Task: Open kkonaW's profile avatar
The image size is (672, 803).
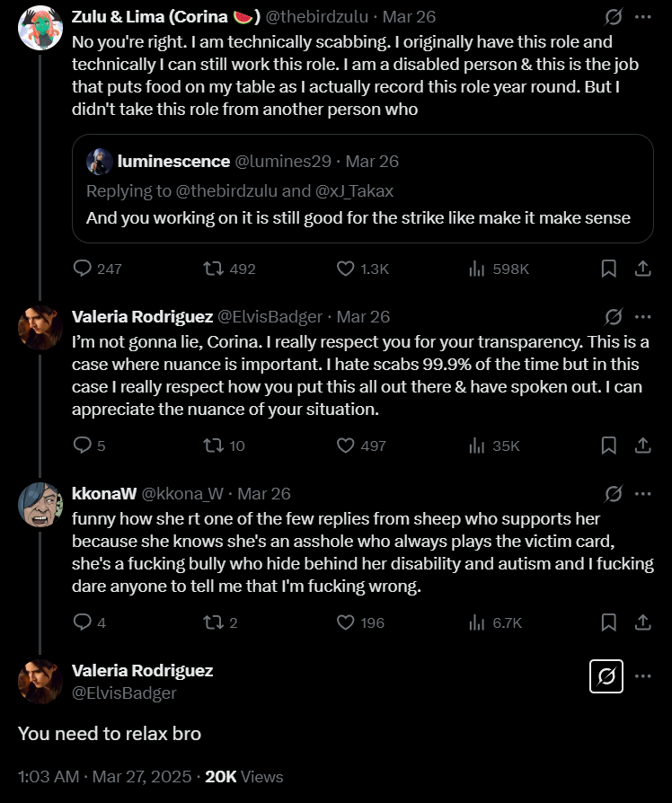Action: coord(40,505)
